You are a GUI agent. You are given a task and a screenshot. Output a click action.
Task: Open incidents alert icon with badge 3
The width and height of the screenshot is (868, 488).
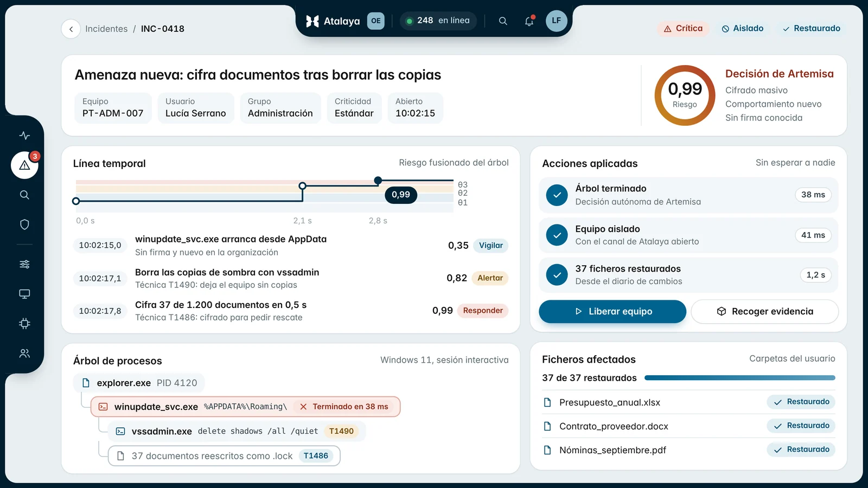24,165
